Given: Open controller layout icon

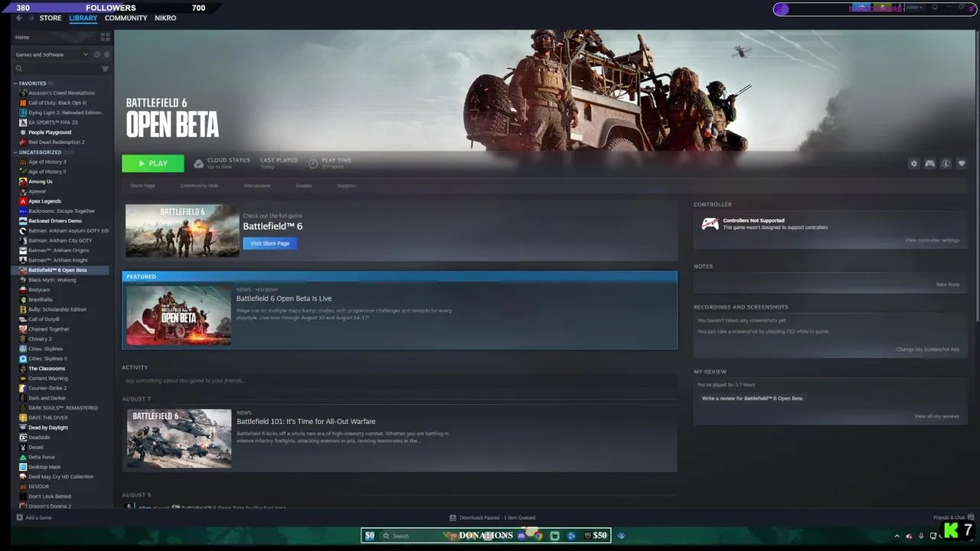Looking at the screenshot, I should tap(929, 164).
